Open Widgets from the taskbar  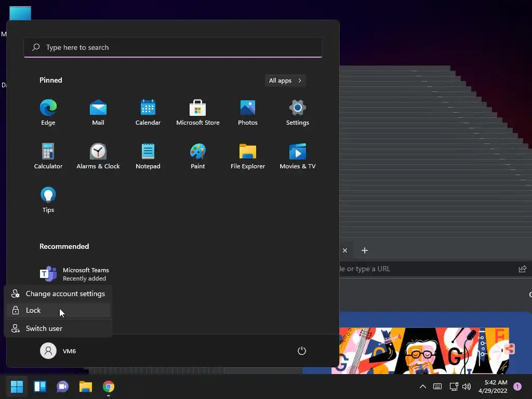[39, 387]
